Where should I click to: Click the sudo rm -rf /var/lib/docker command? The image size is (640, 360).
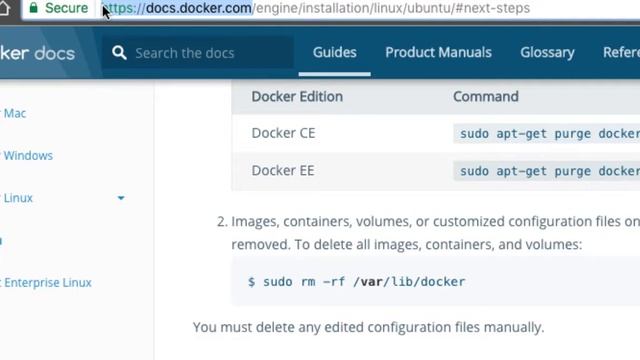pyautogui.click(x=356, y=282)
